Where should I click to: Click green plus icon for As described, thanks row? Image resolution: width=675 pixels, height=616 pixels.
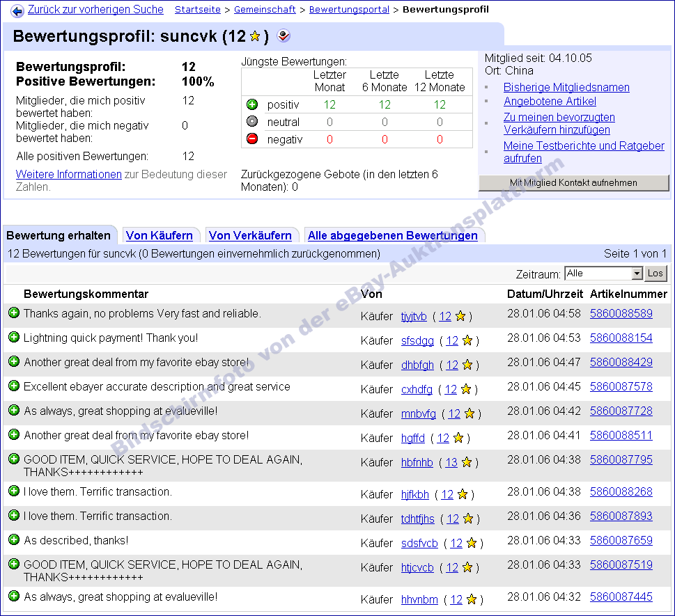tap(14, 539)
